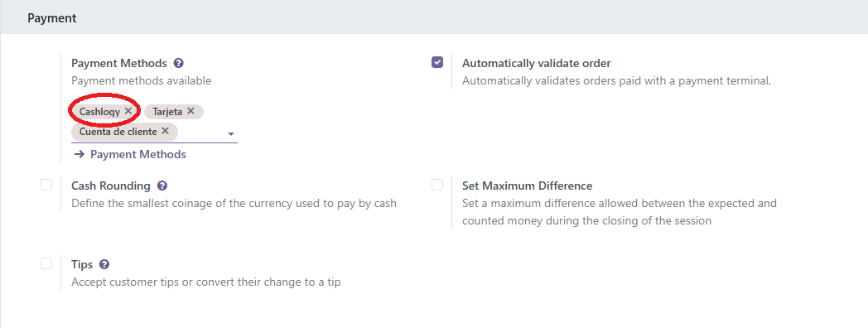Click the Set Maximum Difference label

tap(527, 186)
